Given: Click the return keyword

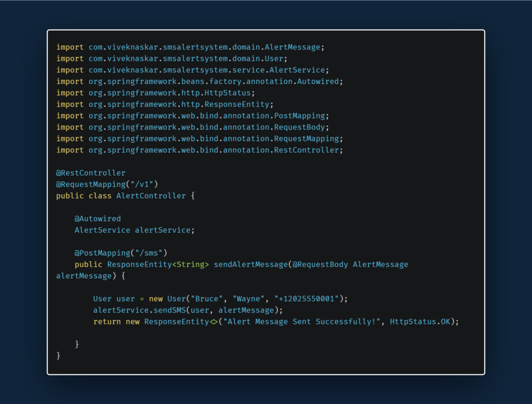Looking at the screenshot, I should (x=107, y=322).
